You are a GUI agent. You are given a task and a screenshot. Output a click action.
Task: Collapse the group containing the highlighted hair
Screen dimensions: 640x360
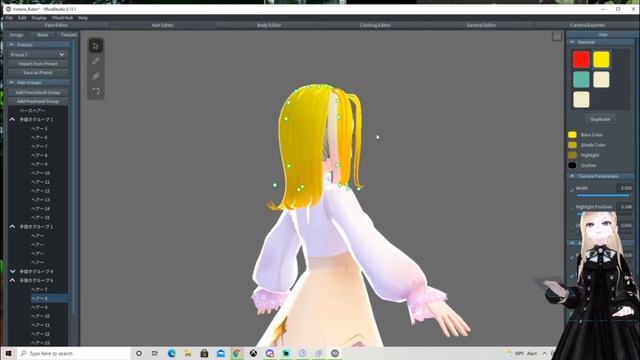click(x=12, y=280)
